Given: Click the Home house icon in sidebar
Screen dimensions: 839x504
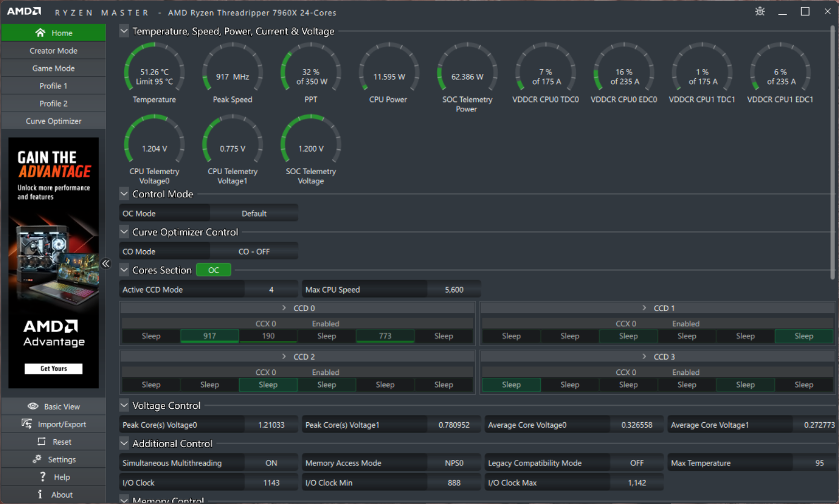Looking at the screenshot, I should coord(40,33).
